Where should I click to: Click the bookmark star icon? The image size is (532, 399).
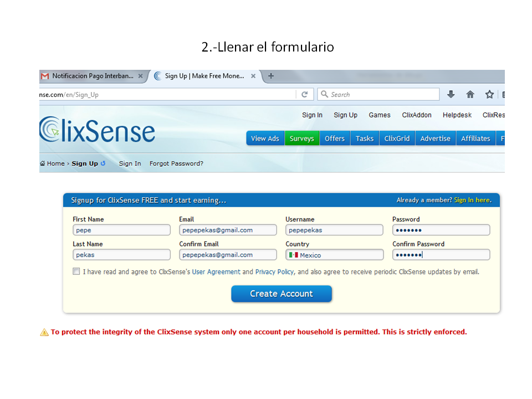pos(489,94)
